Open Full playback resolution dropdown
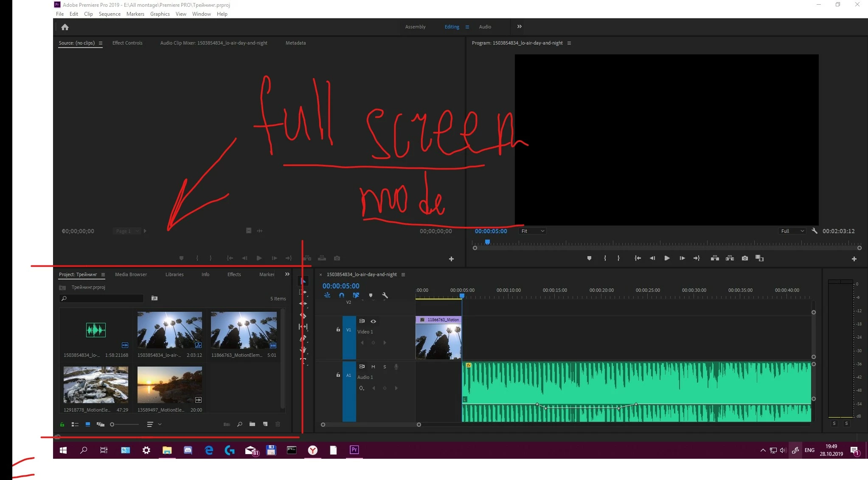 click(x=792, y=231)
